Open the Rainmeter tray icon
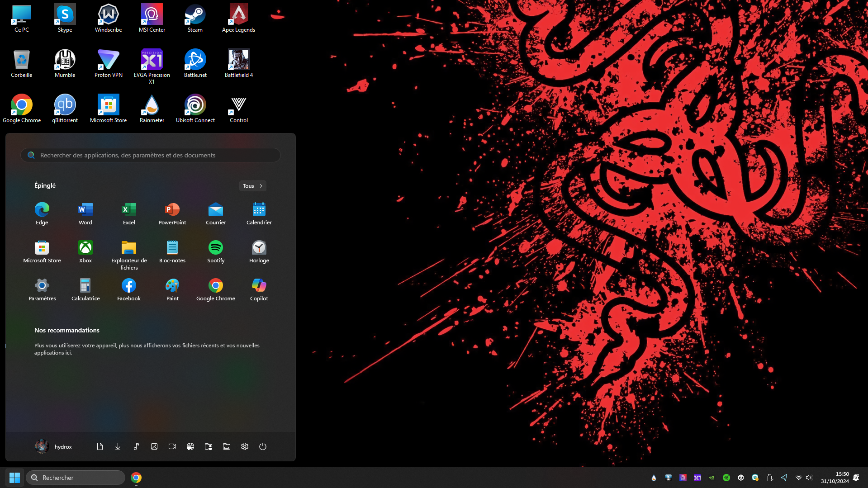 [654, 478]
